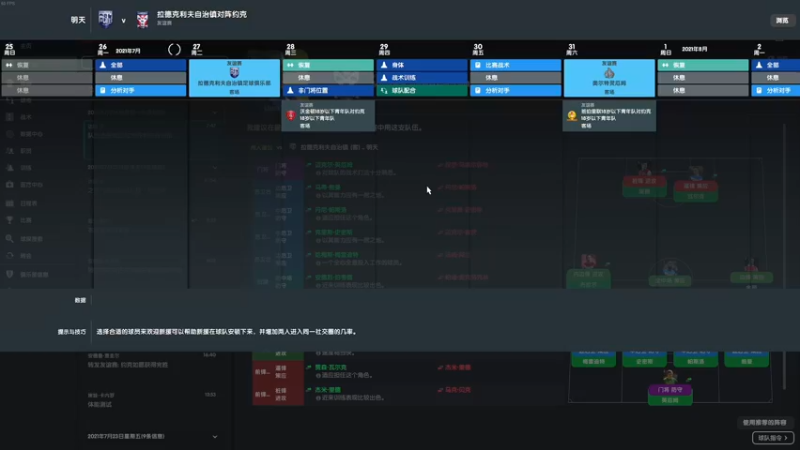Click the arrows icon in 球队配合 session
The image size is (800, 450).
click(x=384, y=90)
